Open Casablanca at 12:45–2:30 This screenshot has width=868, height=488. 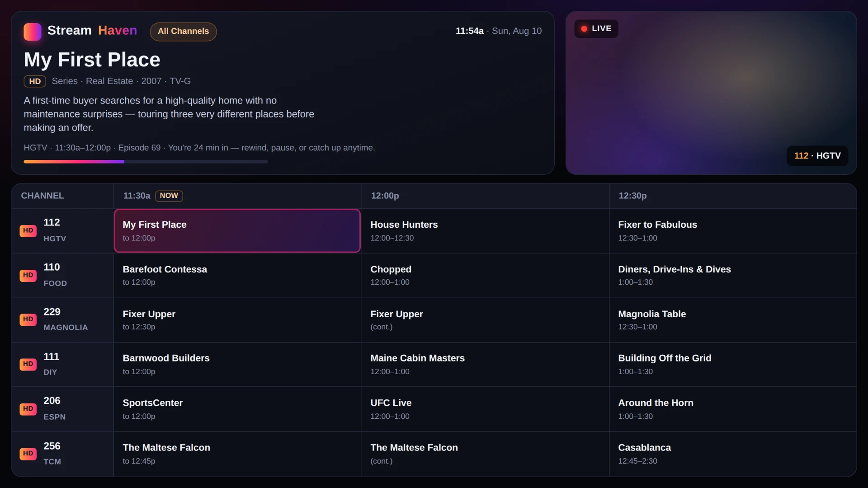[733, 454]
